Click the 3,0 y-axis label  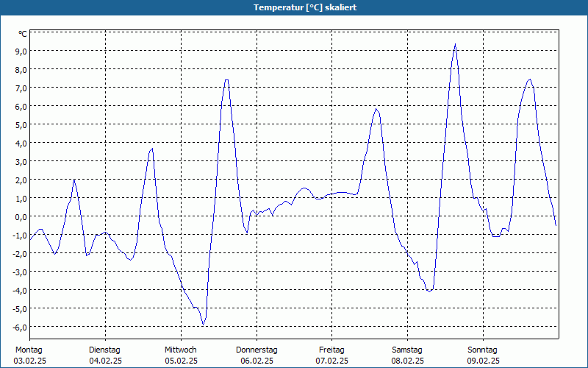point(21,161)
